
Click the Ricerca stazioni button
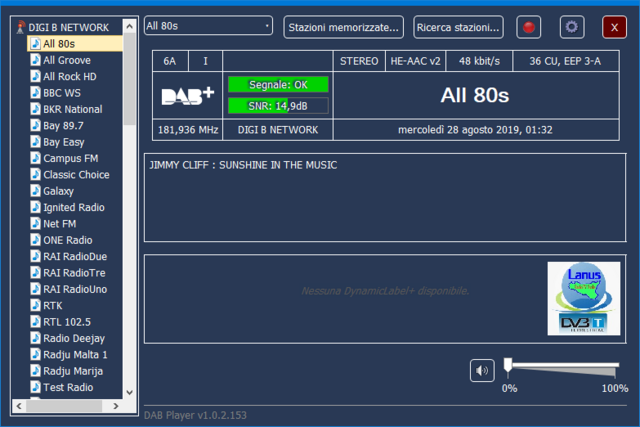click(458, 27)
